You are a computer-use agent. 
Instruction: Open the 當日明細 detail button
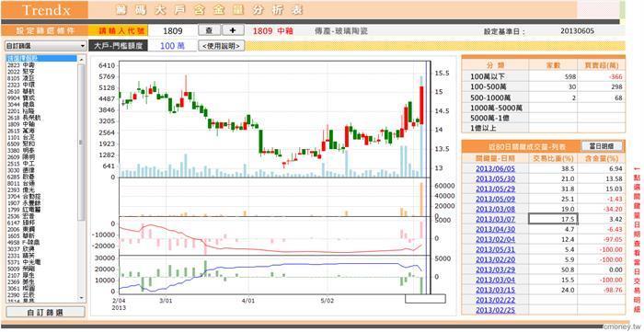pos(602,146)
